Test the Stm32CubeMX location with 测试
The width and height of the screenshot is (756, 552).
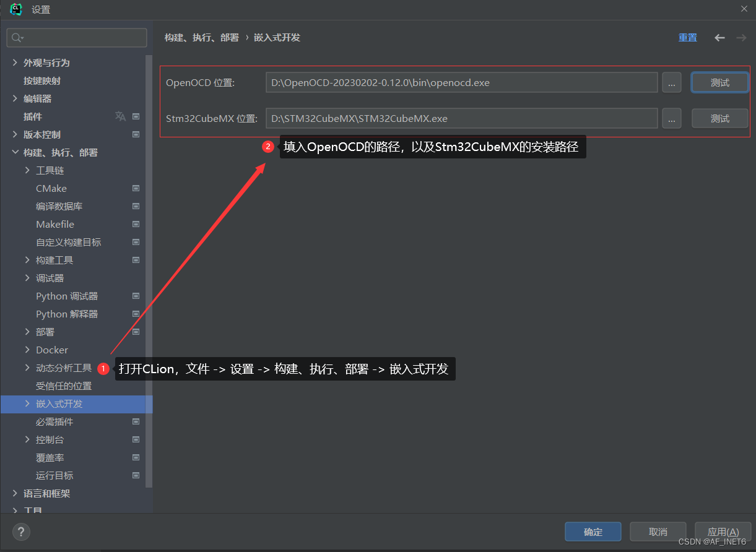tap(719, 118)
